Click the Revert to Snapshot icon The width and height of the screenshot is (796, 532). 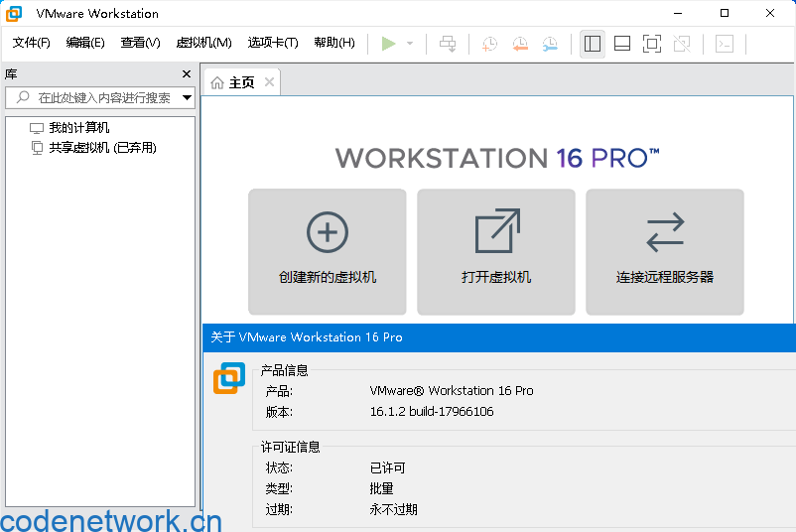(520, 44)
